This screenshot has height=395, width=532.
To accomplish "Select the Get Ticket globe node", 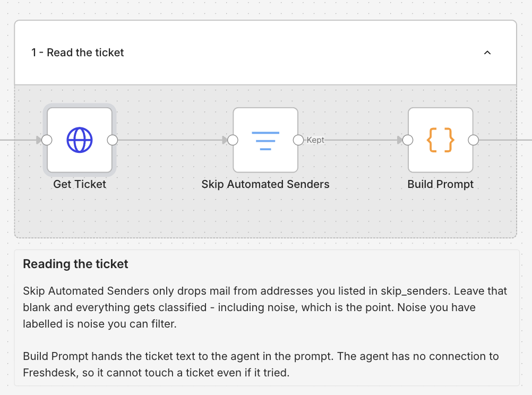I will (x=80, y=140).
